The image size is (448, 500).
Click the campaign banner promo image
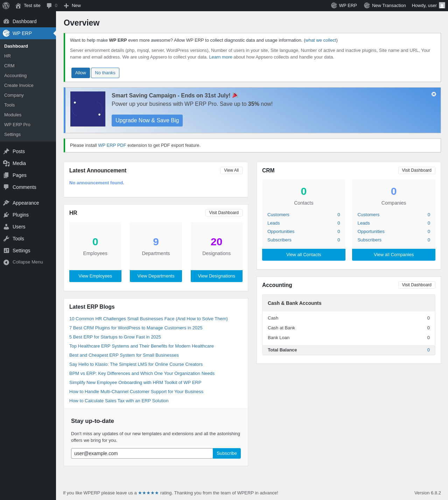point(88,109)
